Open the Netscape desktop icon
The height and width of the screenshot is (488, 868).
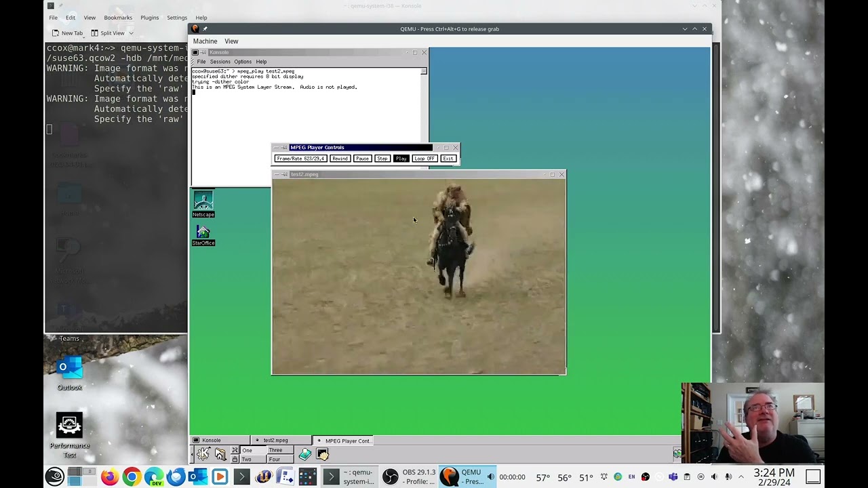[203, 203]
